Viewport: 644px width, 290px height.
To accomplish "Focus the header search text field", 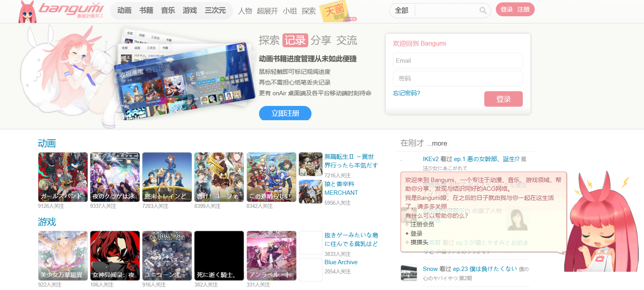I will [446, 10].
